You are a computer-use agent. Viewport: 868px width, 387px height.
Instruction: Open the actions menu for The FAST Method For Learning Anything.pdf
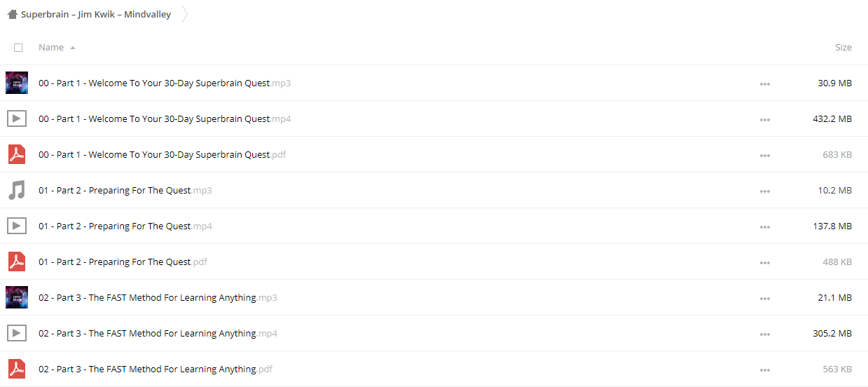(764, 369)
